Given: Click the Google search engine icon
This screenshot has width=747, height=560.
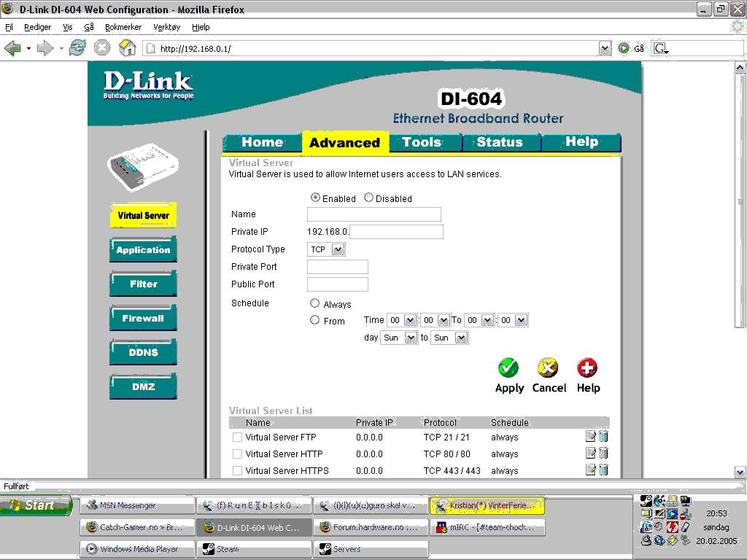Looking at the screenshot, I should tap(661, 48).
